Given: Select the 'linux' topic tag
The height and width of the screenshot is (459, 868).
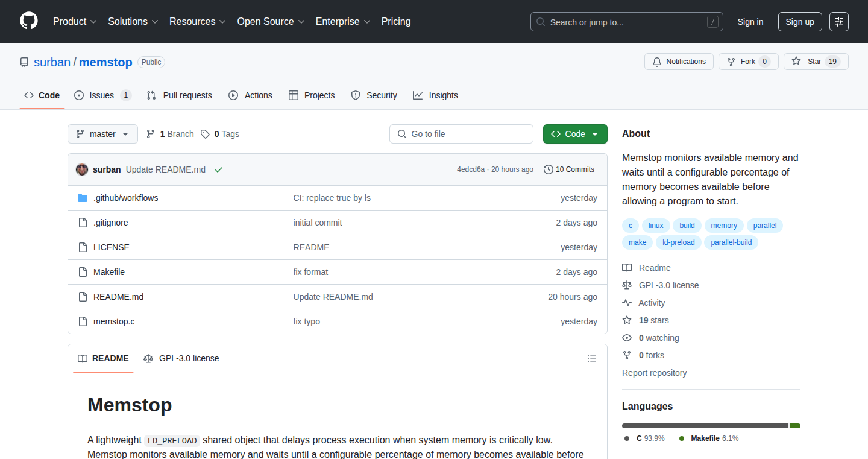Looking at the screenshot, I should tap(656, 226).
